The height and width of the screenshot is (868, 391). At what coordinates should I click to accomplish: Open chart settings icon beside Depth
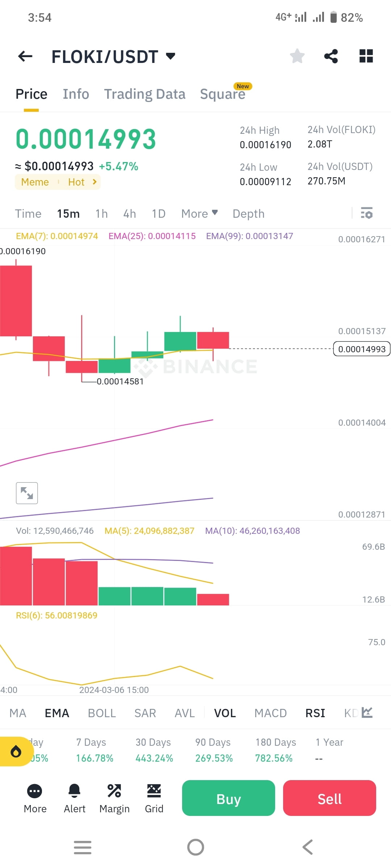click(367, 214)
